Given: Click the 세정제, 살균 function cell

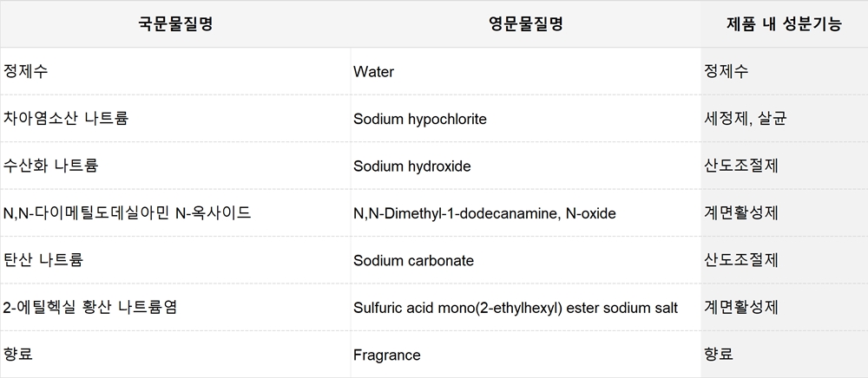Looking at the screenshot, I should coord(785,118).
